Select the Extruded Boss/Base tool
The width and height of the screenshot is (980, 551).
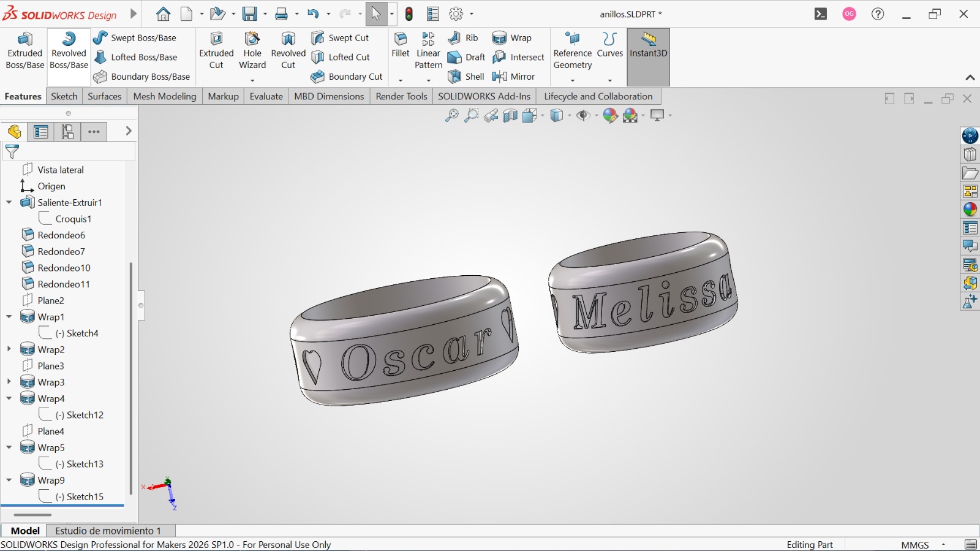click(25, 51)
